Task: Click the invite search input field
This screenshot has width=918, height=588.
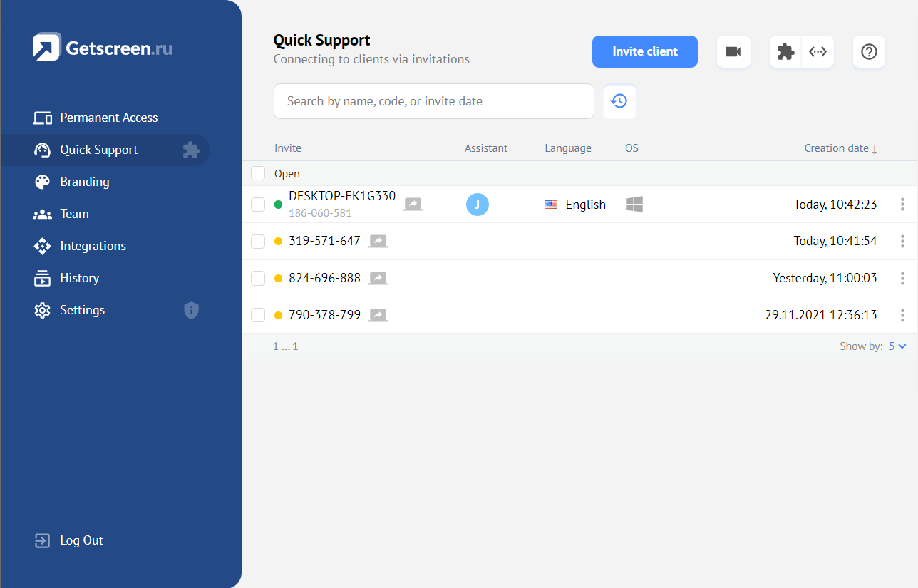Action: (433, 101)
